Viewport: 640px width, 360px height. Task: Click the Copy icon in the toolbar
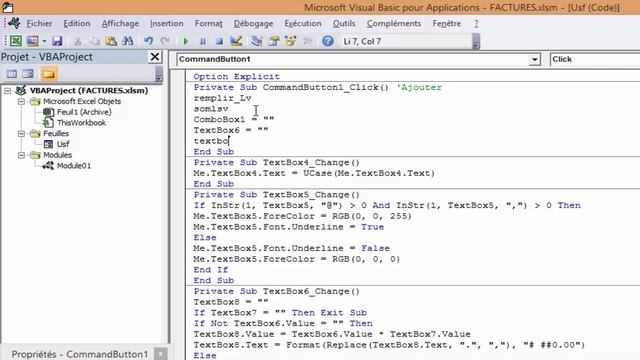(94, 41)
